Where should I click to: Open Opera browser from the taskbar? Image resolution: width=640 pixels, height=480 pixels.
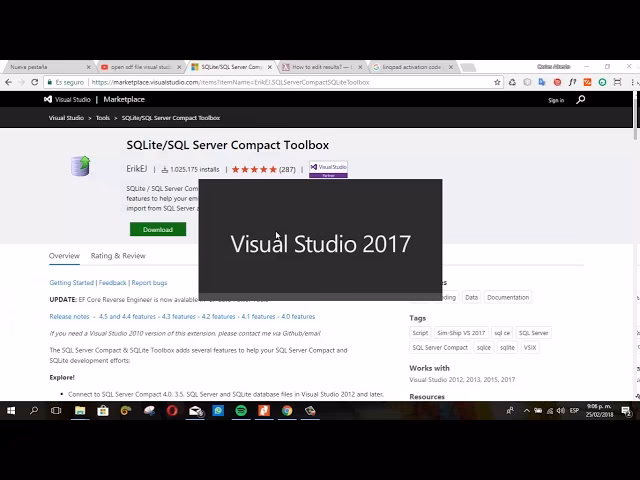pos(172,411)
